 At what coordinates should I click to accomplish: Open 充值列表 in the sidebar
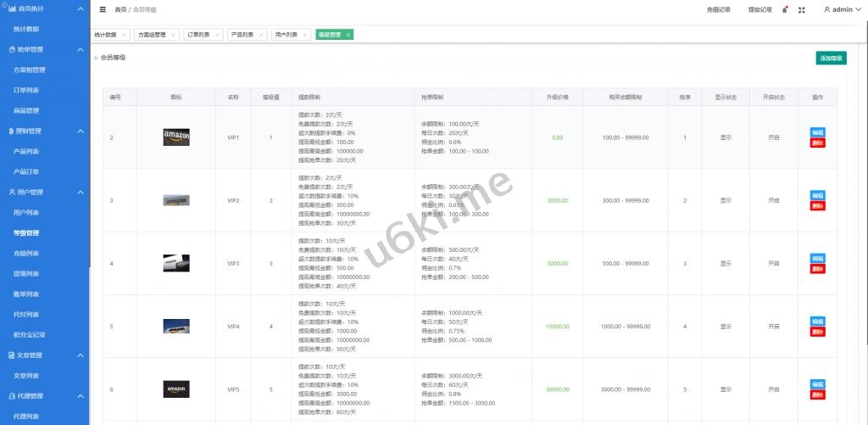(26, 254)
